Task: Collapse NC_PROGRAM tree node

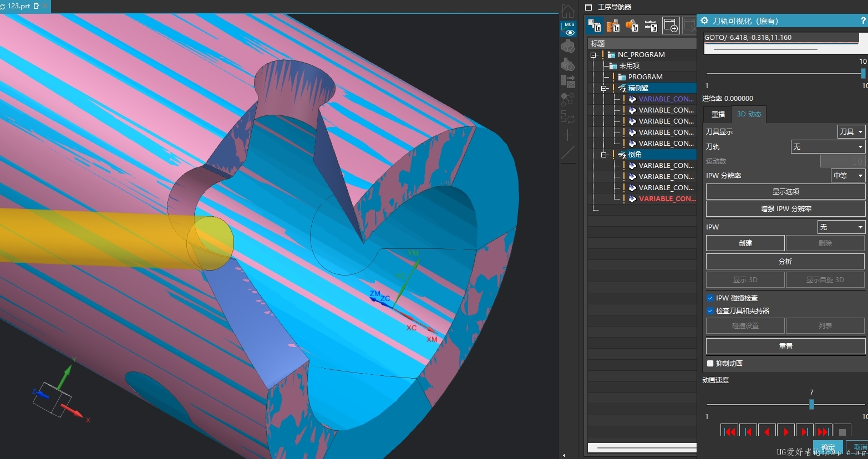Action: (593, 55)
